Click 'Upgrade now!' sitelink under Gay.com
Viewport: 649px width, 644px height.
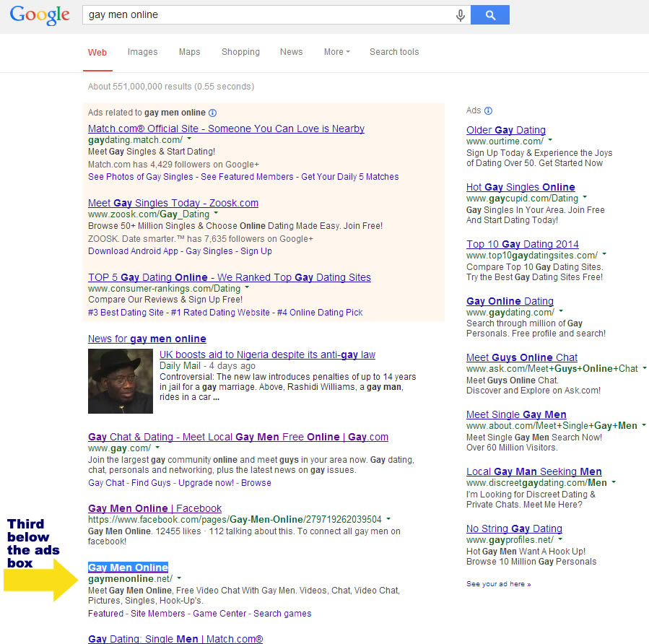(206, 483)
